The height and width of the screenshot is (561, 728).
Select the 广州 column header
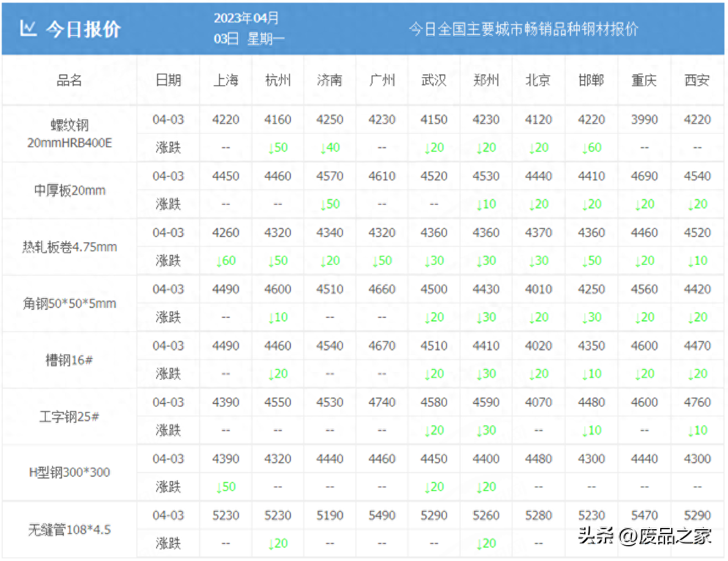[381, 80]
